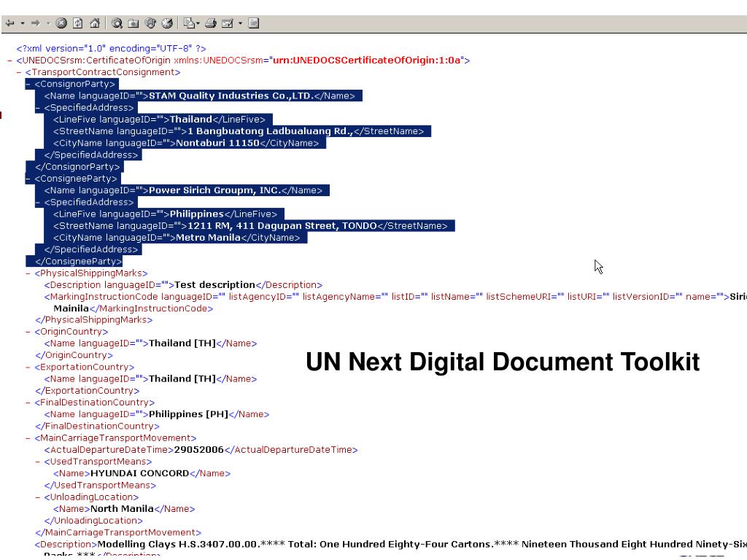The image size is (747, 560).
Task: Click 'Thailand' in the consignor LineFive
Action: pos(191,120)
